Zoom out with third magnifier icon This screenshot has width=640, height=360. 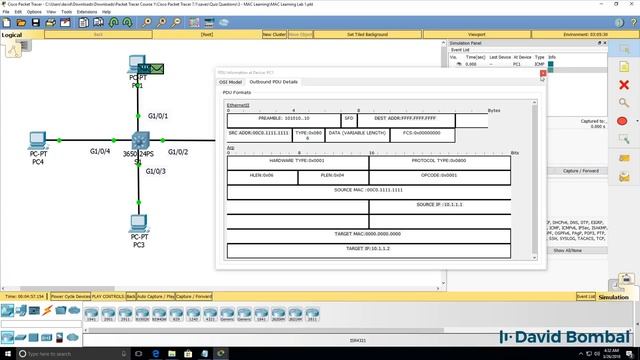pos(176,22)
